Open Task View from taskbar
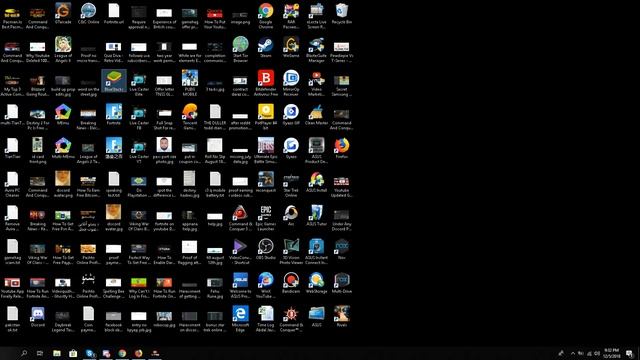This screenshot has width=640, height=360. [40, 353]
